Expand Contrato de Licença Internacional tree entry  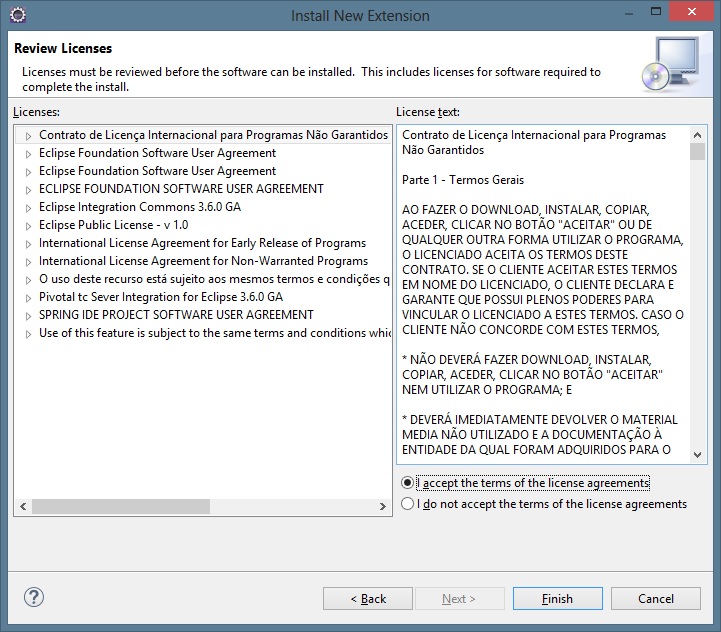pos(29,136)
